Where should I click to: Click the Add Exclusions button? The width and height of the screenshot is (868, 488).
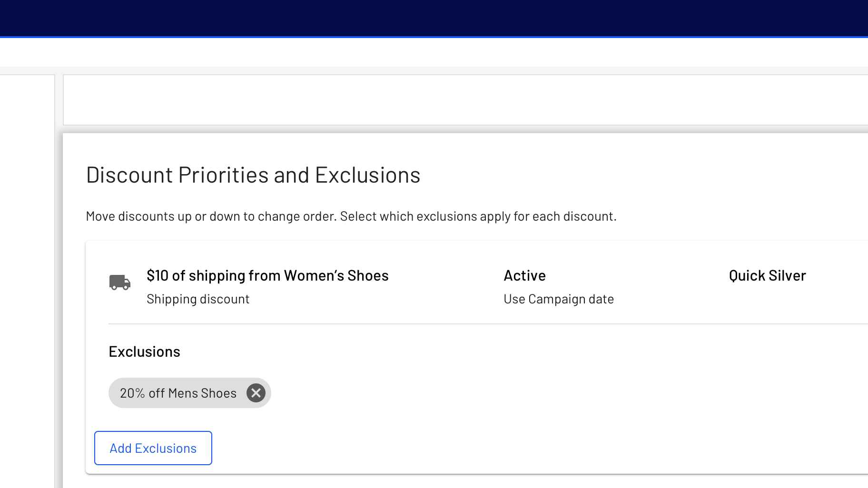tap(153, 448)
